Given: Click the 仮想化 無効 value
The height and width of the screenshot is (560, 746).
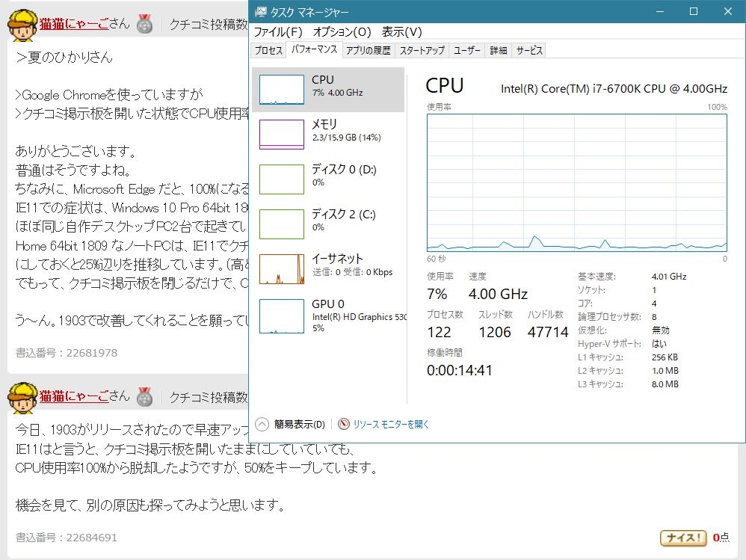Looking at the screenshot, I should [x=660, y=330].
